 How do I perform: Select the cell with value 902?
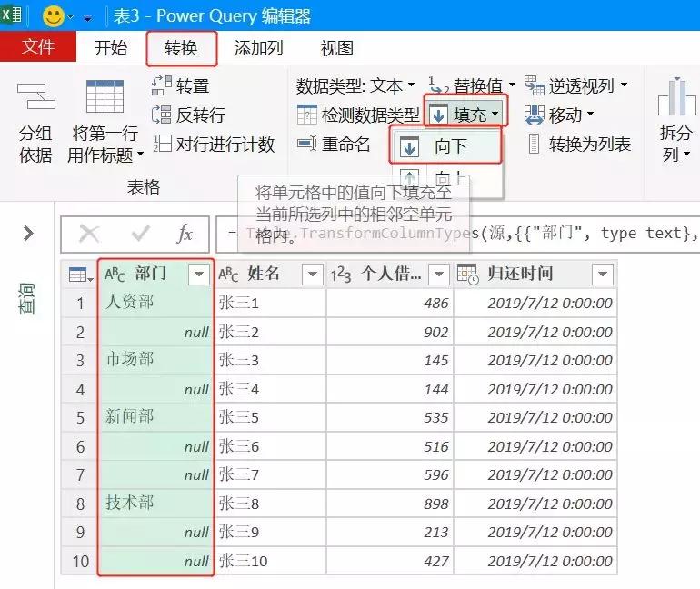pyautogui.click(x=390, y=332)
